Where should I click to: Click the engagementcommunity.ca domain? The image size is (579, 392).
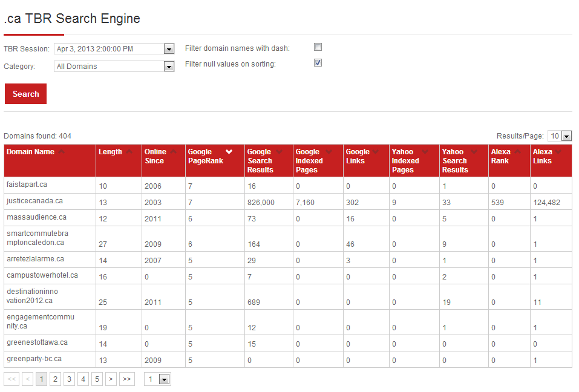click(41, 321)
